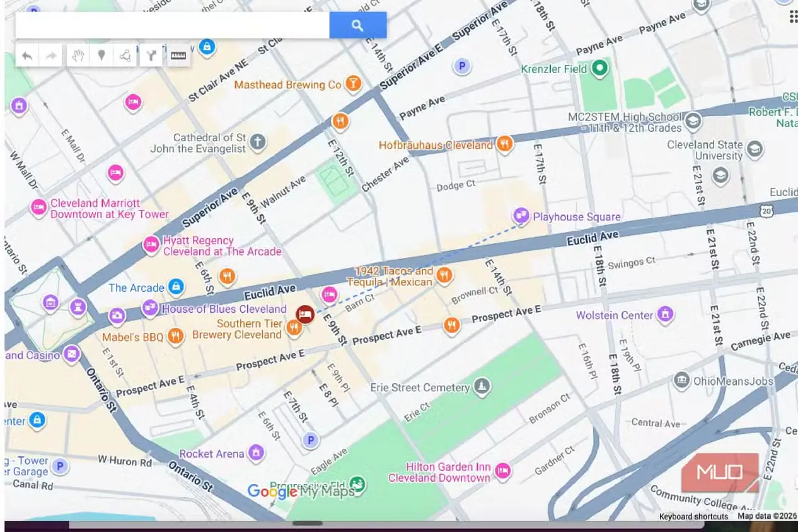Click the Erie Street Cemetery icon

click(482, 386)
